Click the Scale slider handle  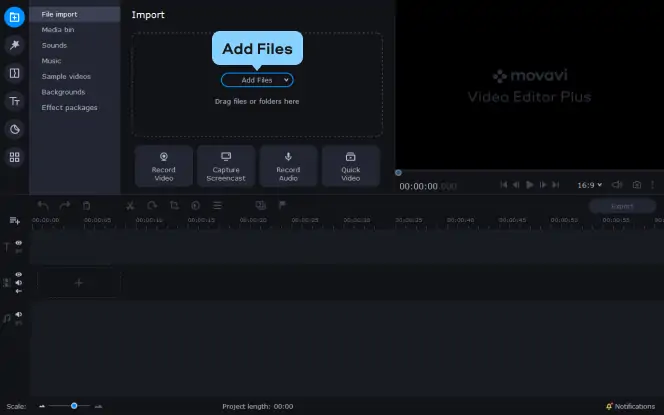(x=74, y=406)
